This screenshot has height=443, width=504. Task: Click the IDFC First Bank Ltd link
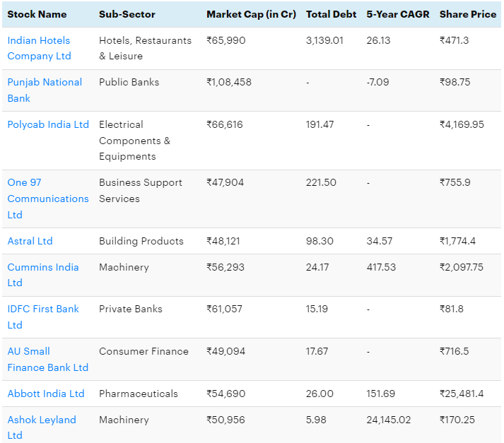point(42,317)
